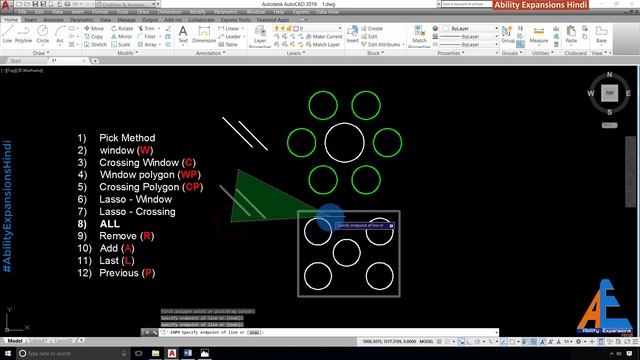Open the Insert ribbon tab
Viewport: 640px width, 360px height.
(31, 20)
